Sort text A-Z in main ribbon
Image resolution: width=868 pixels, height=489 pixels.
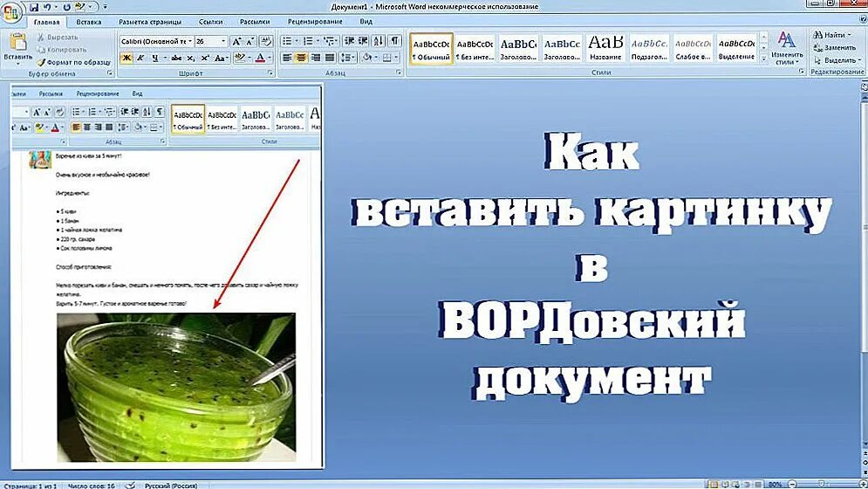[x=379, y=41]
